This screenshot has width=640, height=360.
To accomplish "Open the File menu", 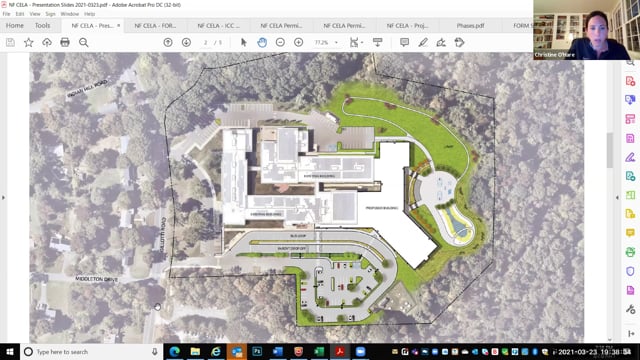I will tap(7, 14).
